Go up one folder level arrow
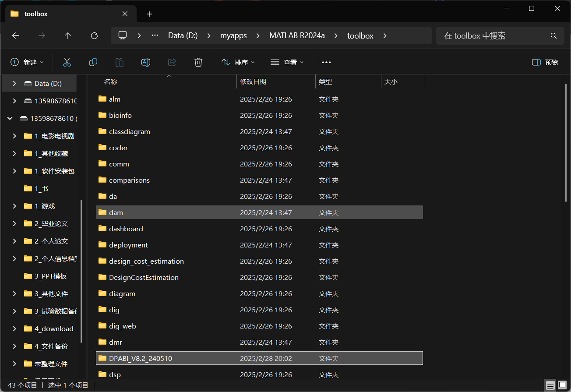Viewport: 571px width, 392px height. (x=68, y=36)
